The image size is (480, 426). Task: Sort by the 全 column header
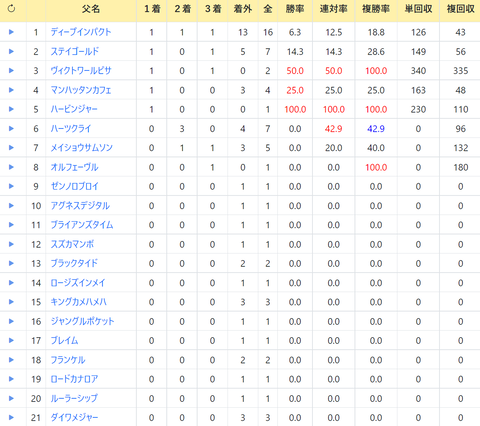(268, 9)
